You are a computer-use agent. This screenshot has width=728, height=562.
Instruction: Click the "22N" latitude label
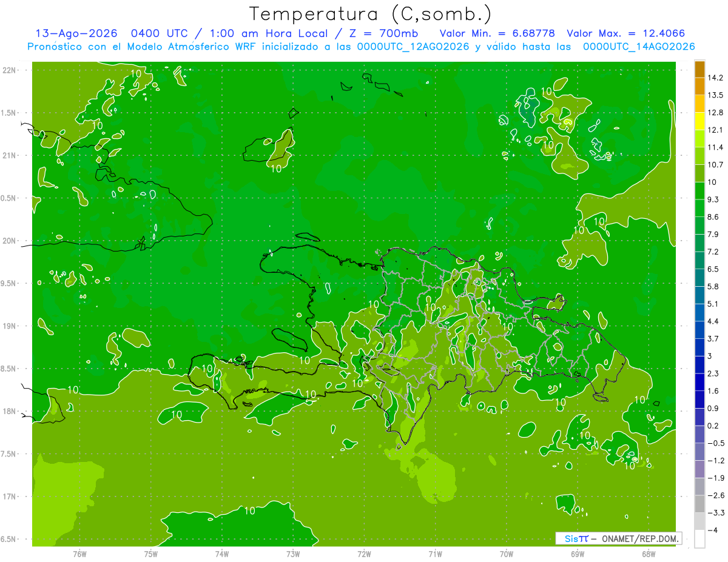coord(10,70)
